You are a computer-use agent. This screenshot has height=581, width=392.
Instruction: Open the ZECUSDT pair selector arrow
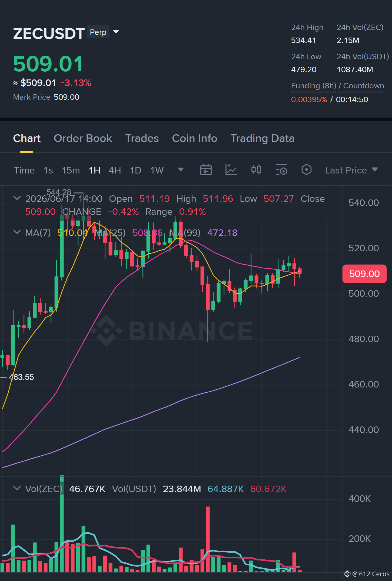click(116, 32)
